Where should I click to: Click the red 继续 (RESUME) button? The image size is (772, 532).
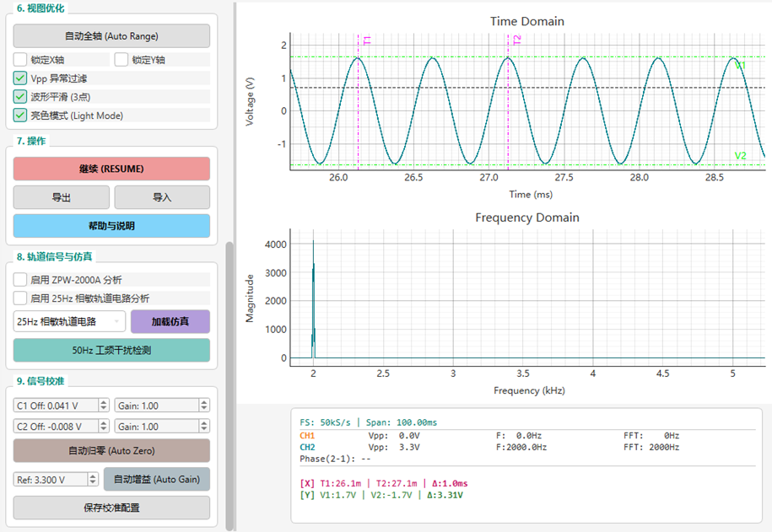click(111, 169)
